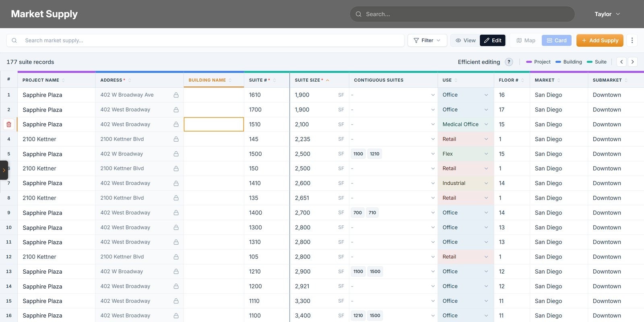Click the lock icon beside 402 W Broadway Ave
The width and height of the screenshot is (644, 322).
(176, 95)
